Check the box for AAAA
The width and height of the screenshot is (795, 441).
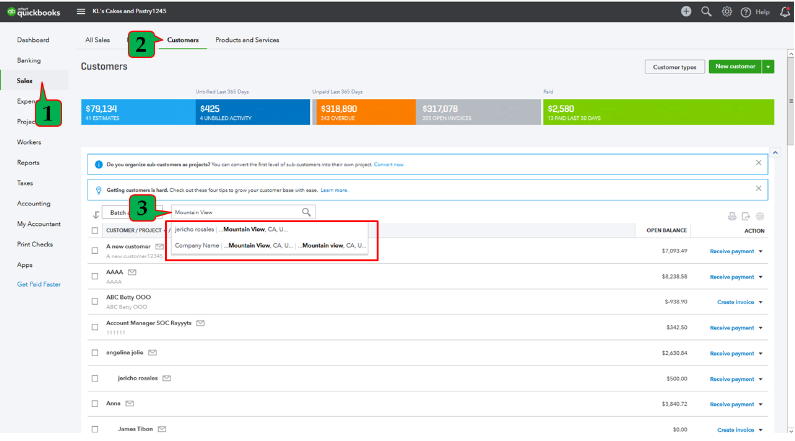(95, 276)
